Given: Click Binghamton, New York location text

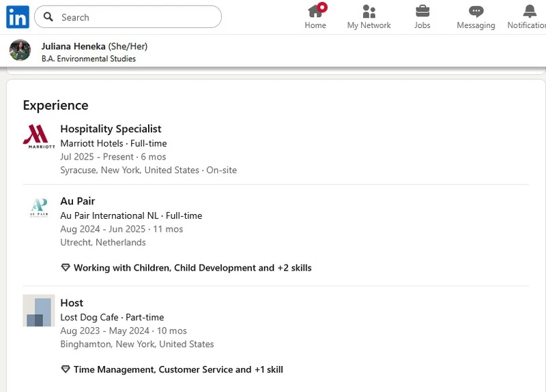Looking at the screenshot, I should coord(137,344).
